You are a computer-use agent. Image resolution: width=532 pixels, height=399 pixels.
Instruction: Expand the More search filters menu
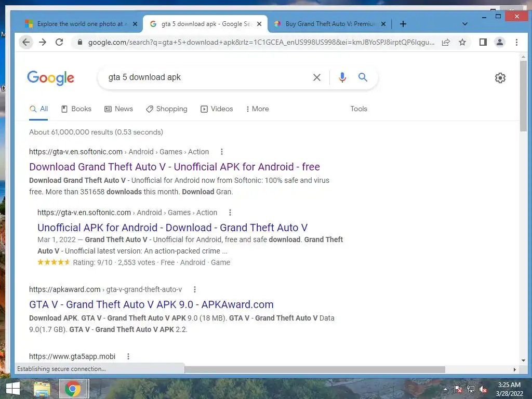pyautogui.click(x=258, y=109)
